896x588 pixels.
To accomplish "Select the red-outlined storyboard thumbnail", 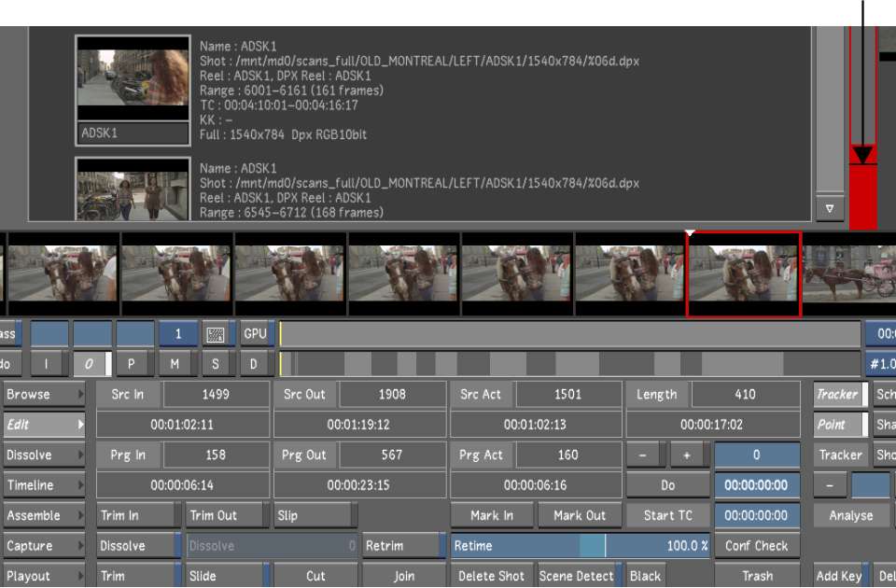I will point(744,273).
